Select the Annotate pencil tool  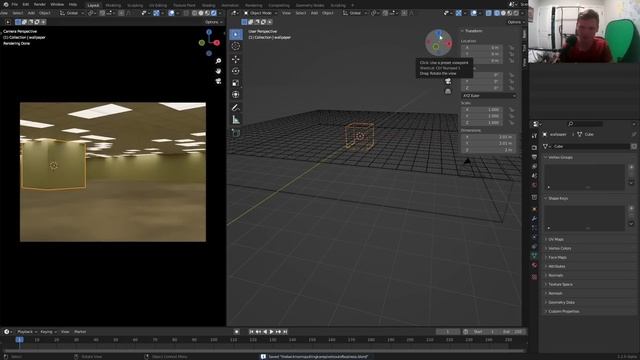236,108
